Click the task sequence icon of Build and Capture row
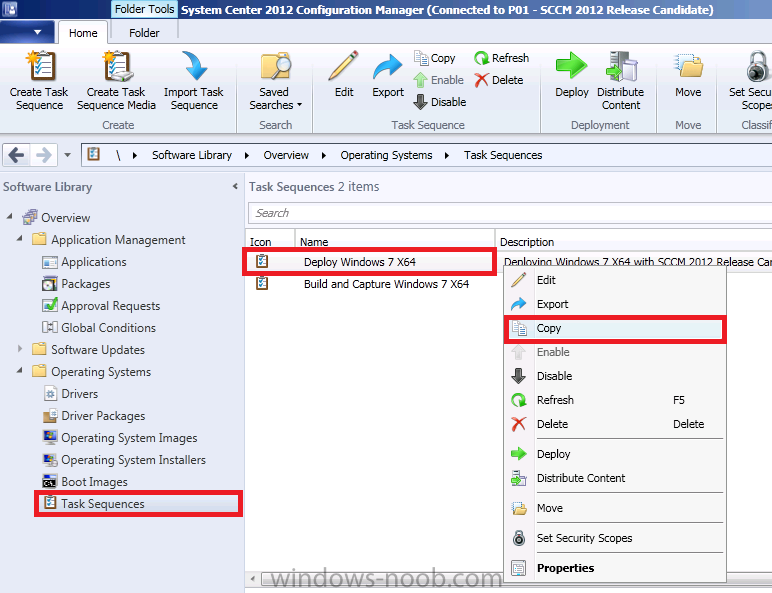The width and height of the screenshot is (772, 593). point(262,284)
